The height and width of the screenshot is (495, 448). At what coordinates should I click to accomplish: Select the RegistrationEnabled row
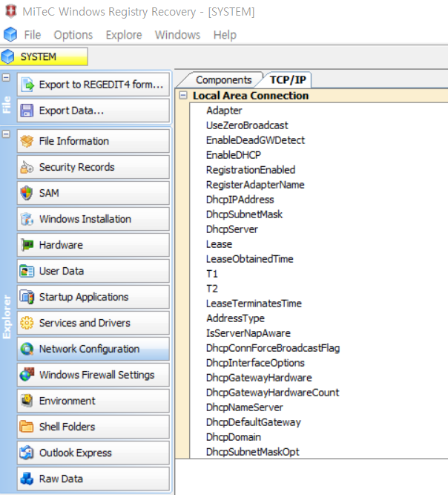pyautogui.click(x=319, y=170)
